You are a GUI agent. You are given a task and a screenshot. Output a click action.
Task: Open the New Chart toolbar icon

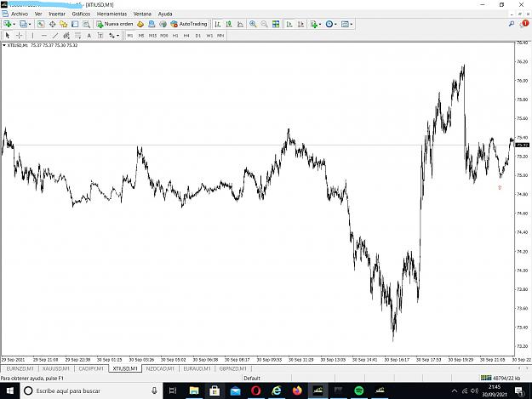click(7, 24)
